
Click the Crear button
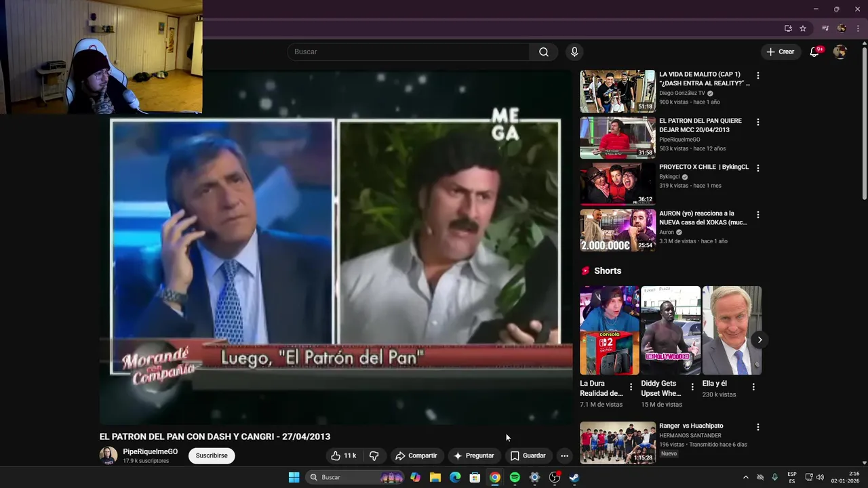[x=780, y=52]
